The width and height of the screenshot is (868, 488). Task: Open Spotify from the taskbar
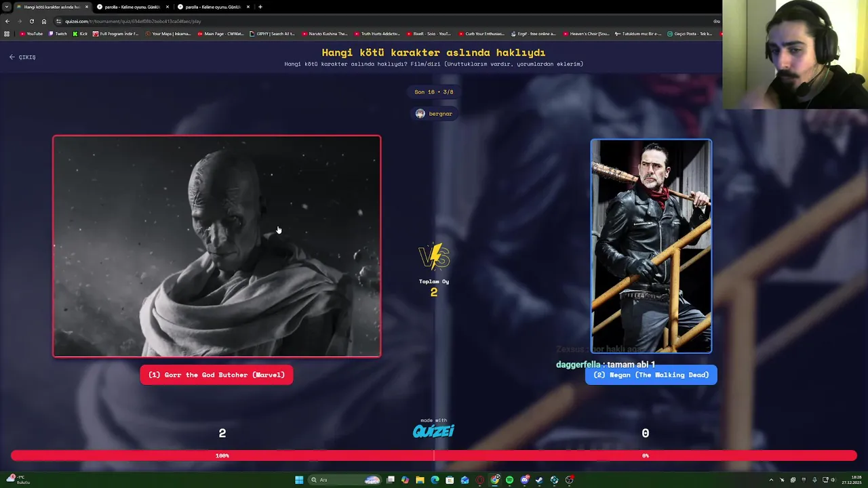[509, 480]
